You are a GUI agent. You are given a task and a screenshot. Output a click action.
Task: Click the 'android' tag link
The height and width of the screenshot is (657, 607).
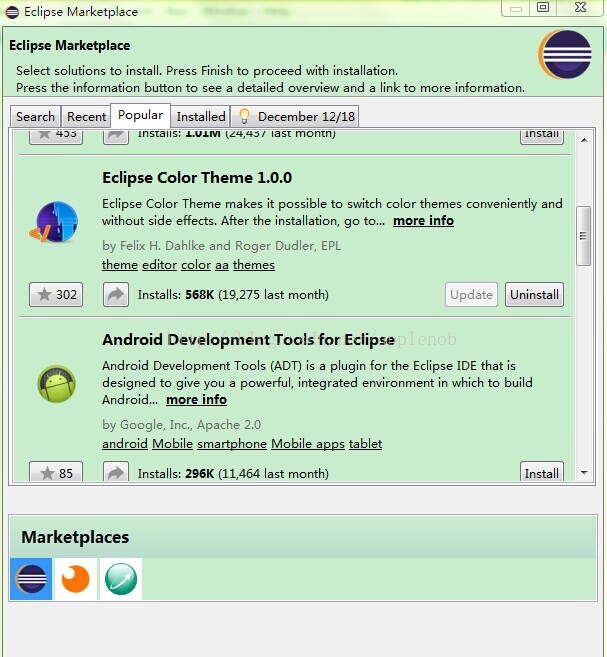[125, 444]
